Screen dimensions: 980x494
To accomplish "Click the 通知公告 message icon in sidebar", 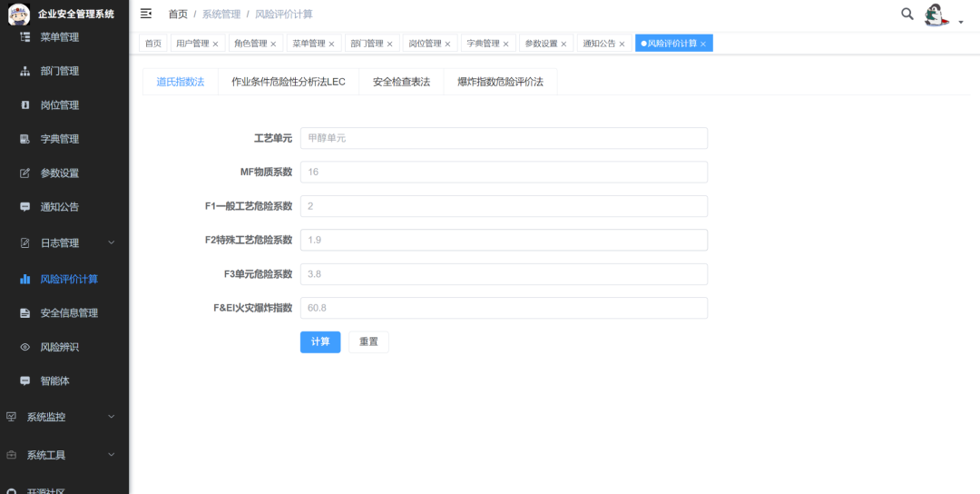I will pyautogui.click(x=25, y=207).
